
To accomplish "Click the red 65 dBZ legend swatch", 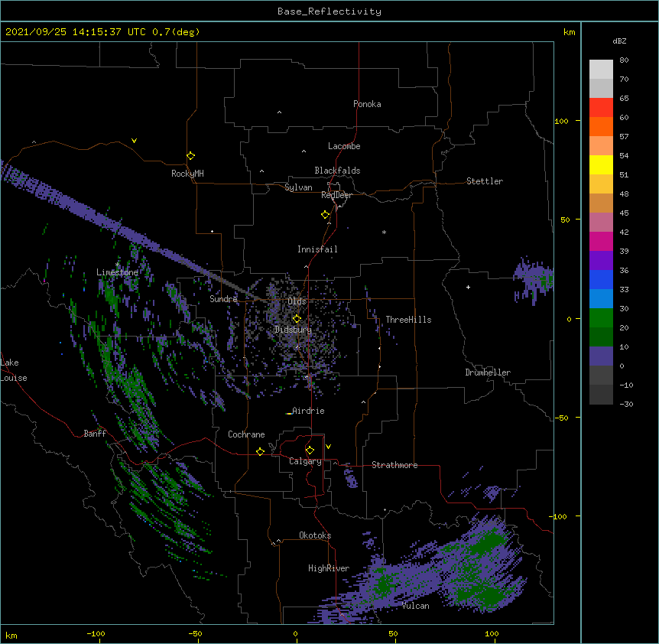I will [601, 108].
